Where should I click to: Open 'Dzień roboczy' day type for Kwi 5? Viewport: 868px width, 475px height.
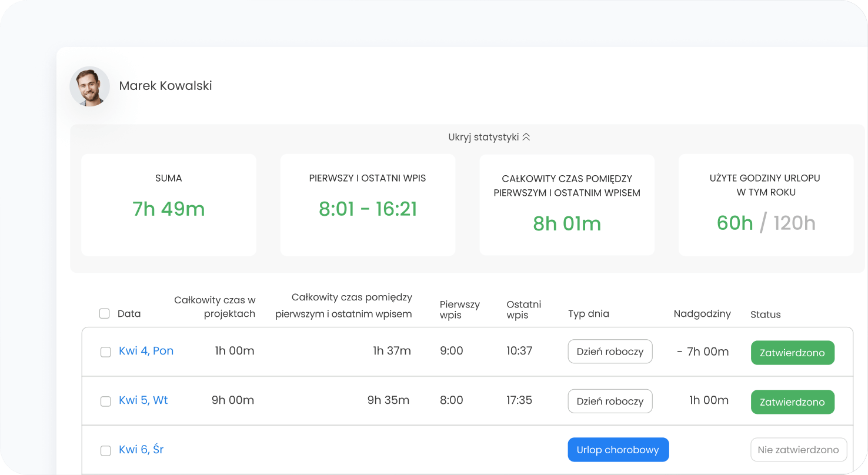(x=610, y=402)
